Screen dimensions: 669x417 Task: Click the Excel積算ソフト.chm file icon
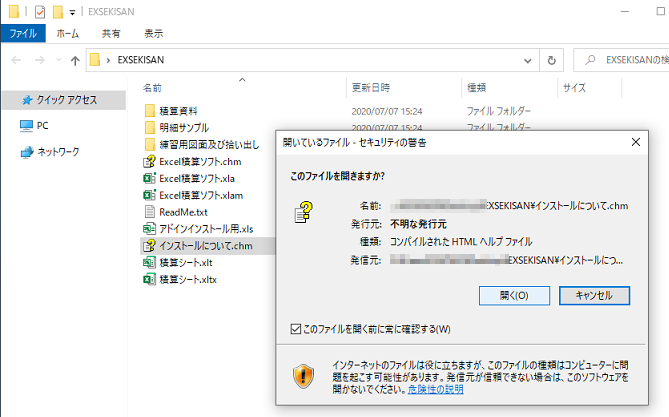(x=151, y=161)
